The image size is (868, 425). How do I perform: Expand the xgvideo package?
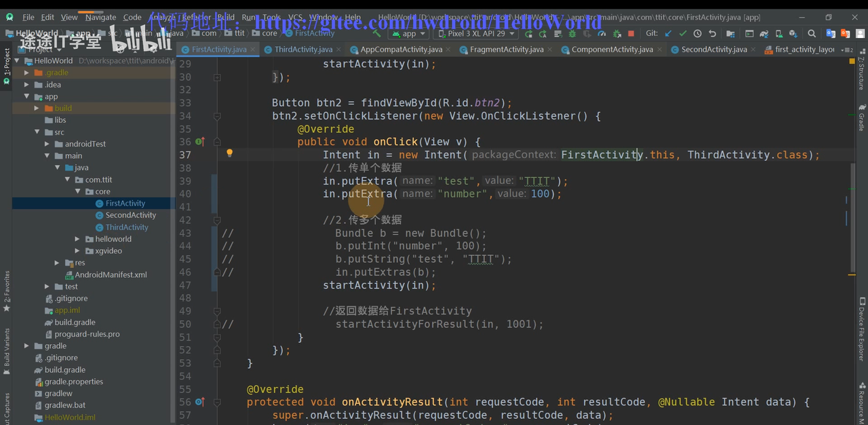[x=79, y=251]
